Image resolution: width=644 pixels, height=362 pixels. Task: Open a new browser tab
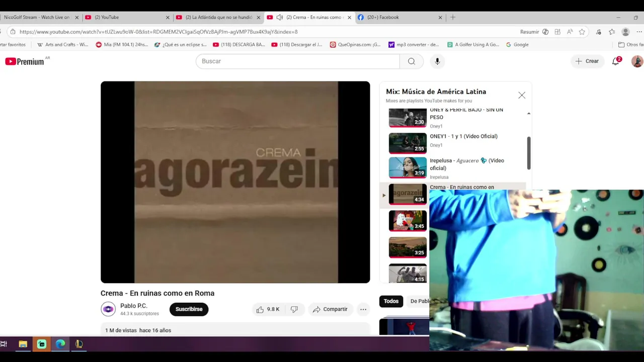click(453, 17)
